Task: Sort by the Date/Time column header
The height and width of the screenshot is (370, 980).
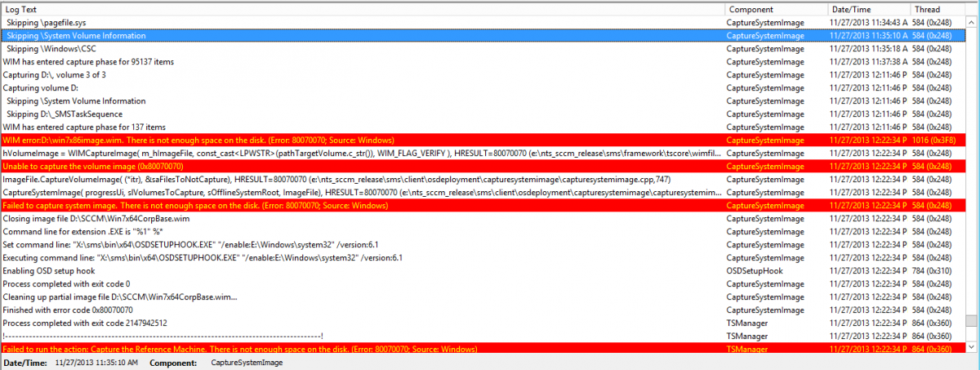Action: [869, 8]
